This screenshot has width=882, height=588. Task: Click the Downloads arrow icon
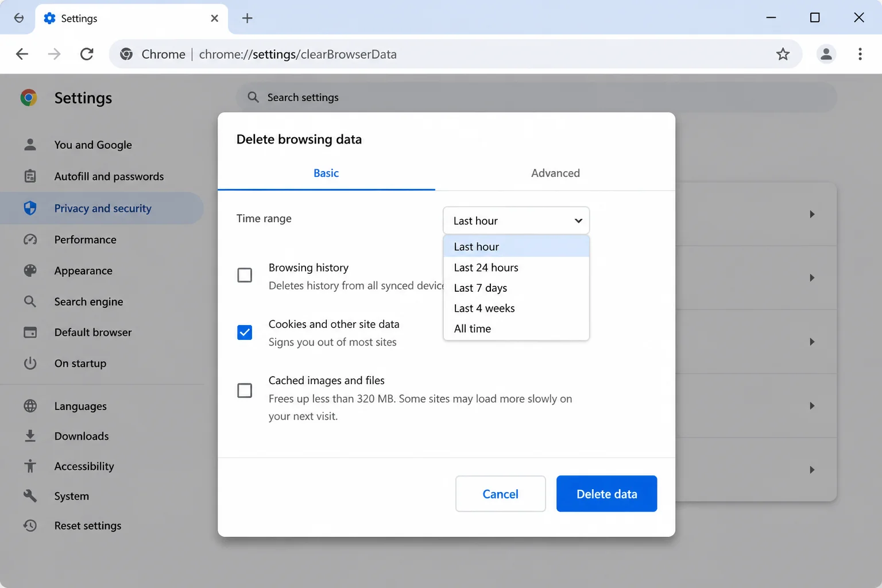30,436
